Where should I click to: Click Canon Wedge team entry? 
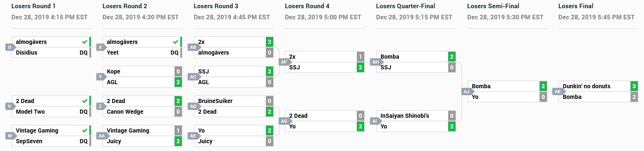coord(142,112)
